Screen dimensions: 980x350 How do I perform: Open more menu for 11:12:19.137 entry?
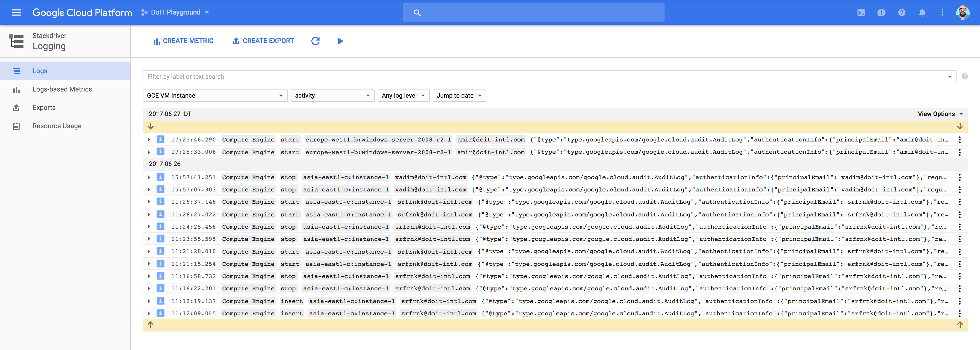[x=960, y=301]
